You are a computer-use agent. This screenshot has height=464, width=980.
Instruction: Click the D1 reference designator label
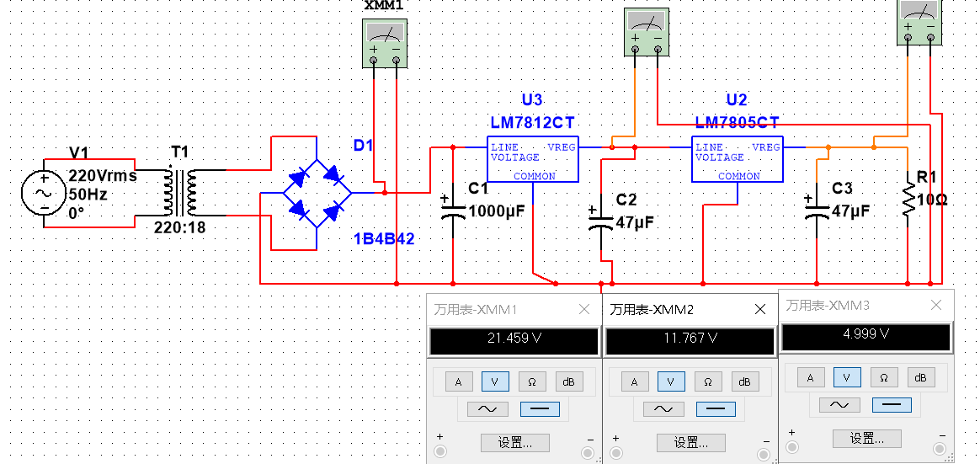click(x=363, y=146)
